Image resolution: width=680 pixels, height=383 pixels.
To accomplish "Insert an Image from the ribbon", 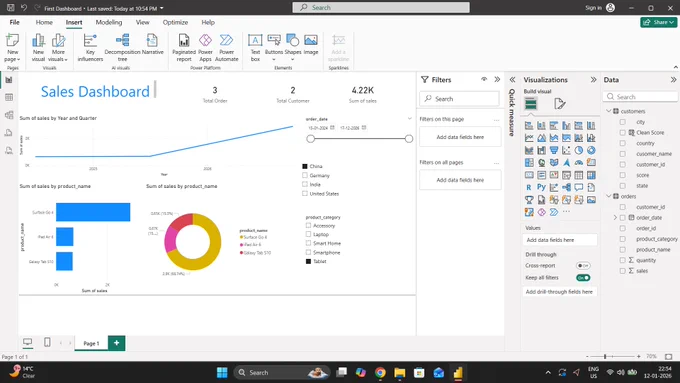I will click(311, 45).
